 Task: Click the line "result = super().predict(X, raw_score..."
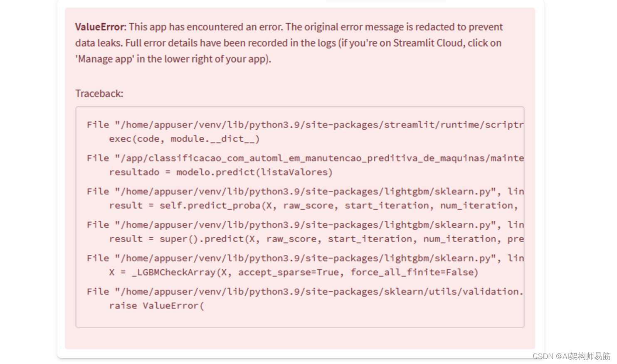click(x=316, y=239)
